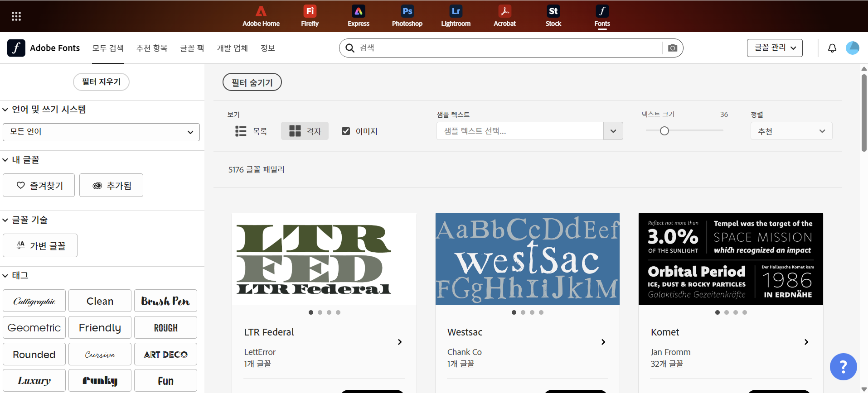
Task: Open the 글꼴 팩 tab
Action: 192,48
